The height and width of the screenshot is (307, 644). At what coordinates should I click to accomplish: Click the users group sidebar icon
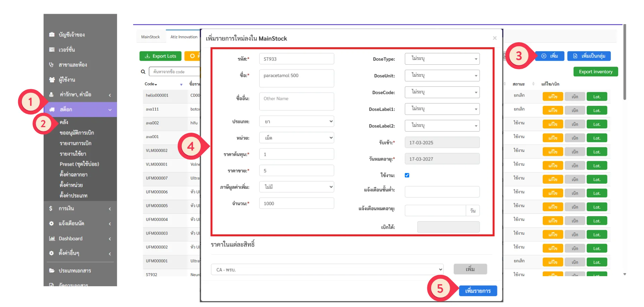point(52,80)
